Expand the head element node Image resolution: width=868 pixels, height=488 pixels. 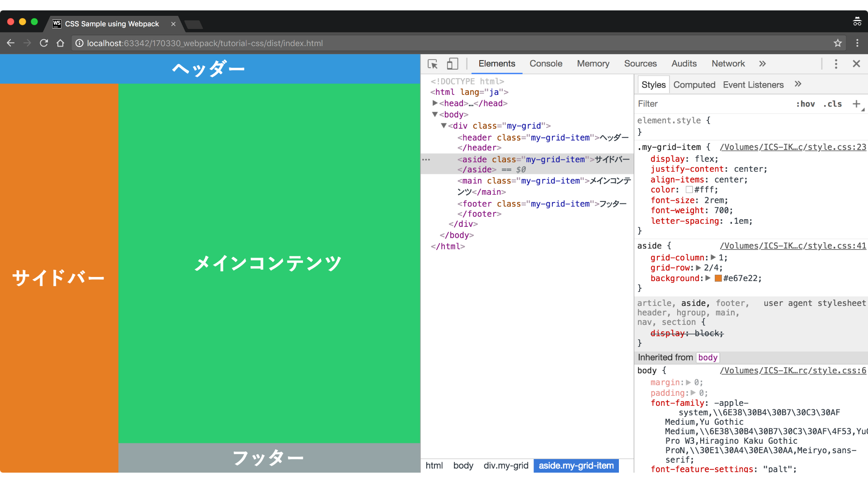[435, 103]
